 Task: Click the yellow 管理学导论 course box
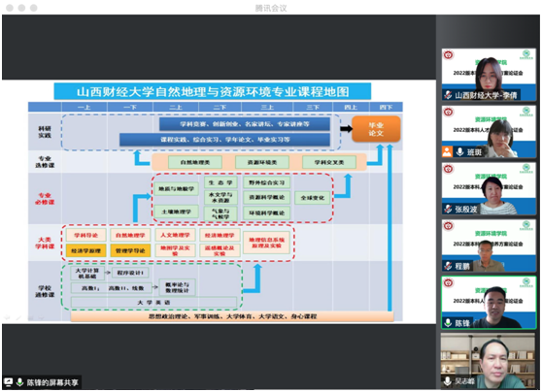(x=130, y=250)
